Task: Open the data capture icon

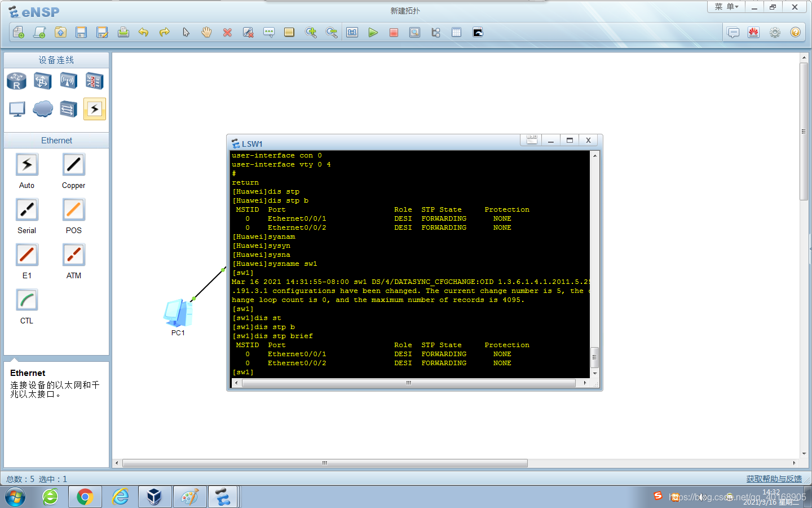Action: [414, 32]
